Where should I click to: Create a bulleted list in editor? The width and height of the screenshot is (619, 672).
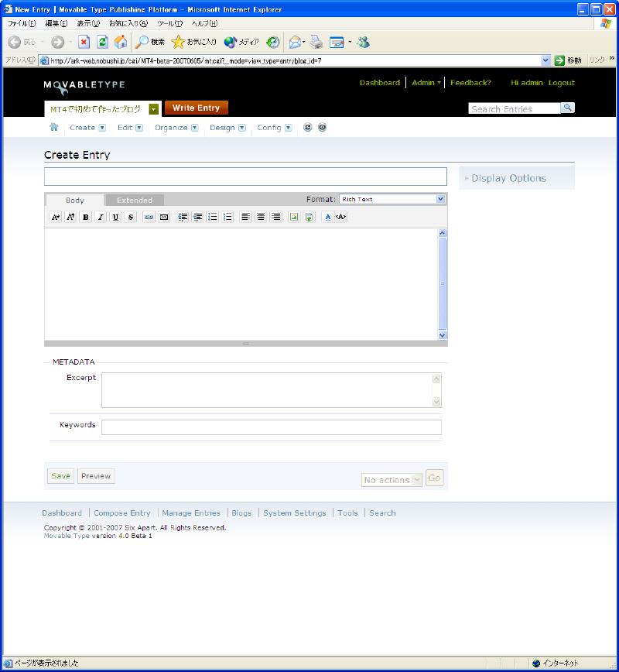pos(213,218)
